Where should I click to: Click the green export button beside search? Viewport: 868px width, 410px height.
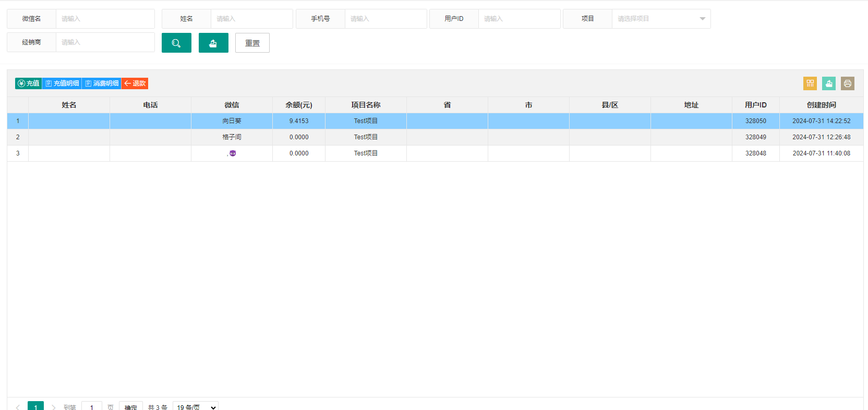point(213,43)
